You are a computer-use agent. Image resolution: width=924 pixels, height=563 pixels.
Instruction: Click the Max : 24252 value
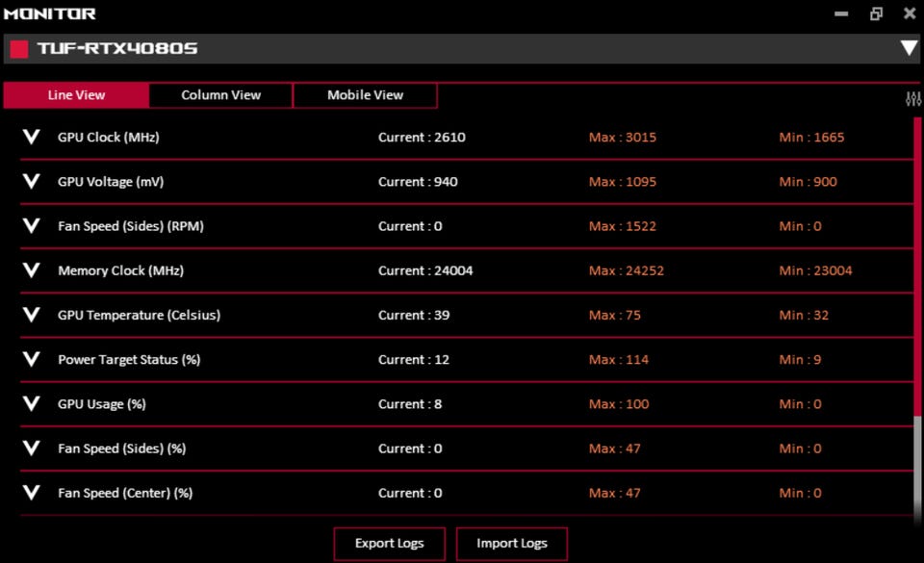[627, 270]
